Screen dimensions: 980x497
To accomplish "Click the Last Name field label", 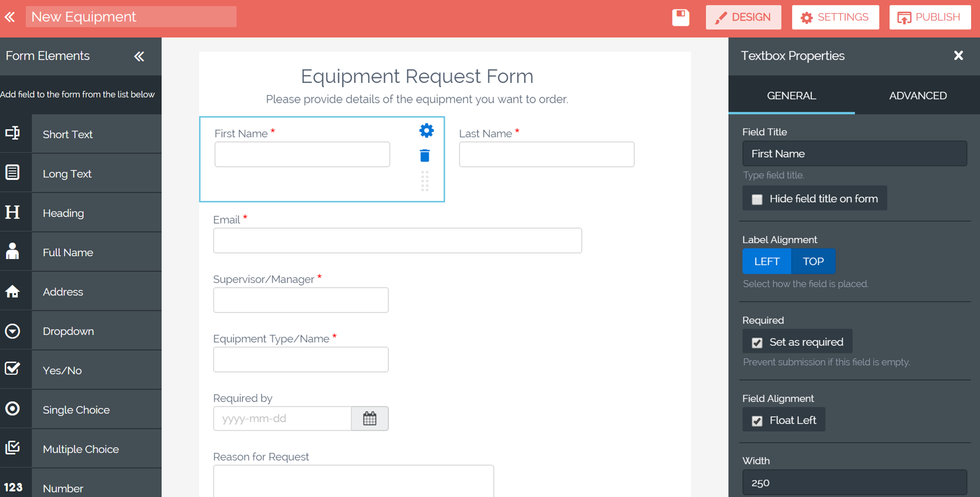I will tap(486, 134).
